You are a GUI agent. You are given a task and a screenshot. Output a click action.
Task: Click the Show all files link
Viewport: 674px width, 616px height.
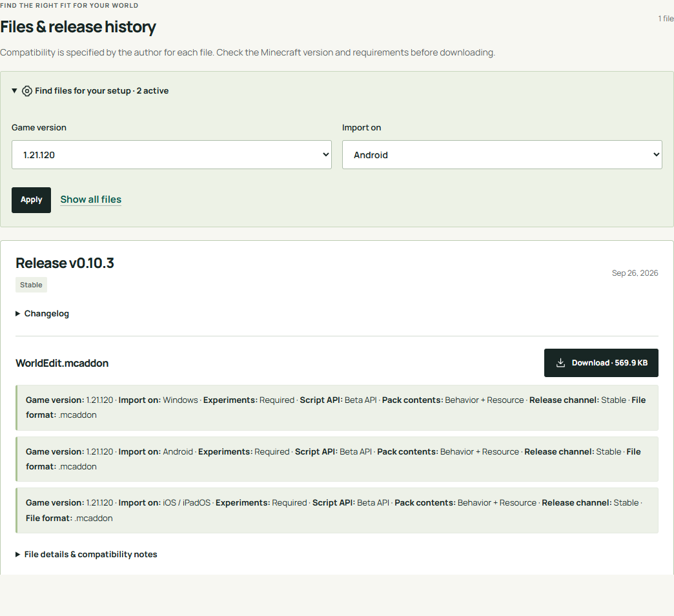(x=90, y=200)
